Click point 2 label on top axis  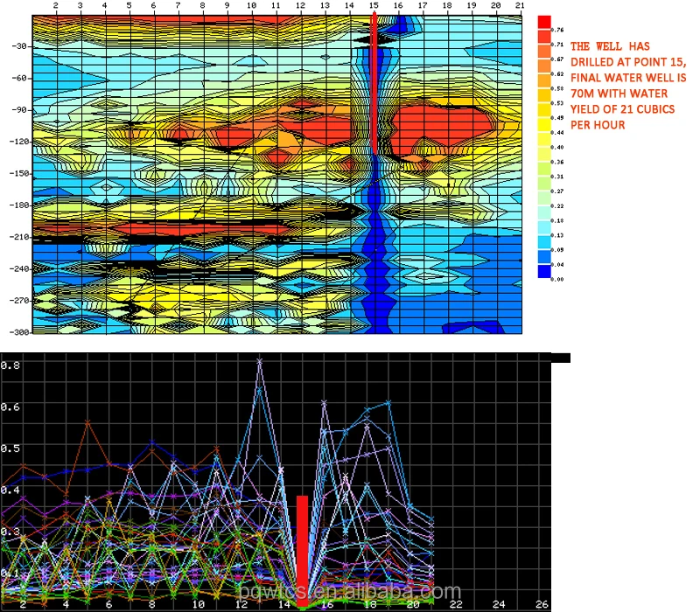56,5
